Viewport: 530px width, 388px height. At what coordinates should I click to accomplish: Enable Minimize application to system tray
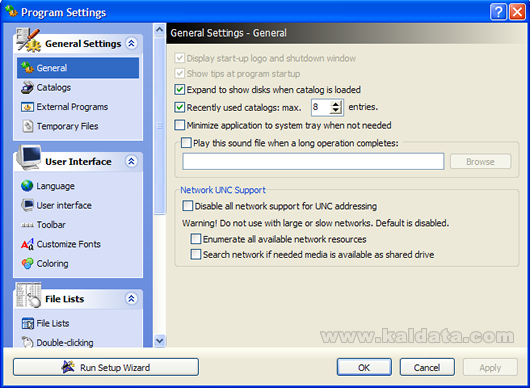tap(179, 125)
